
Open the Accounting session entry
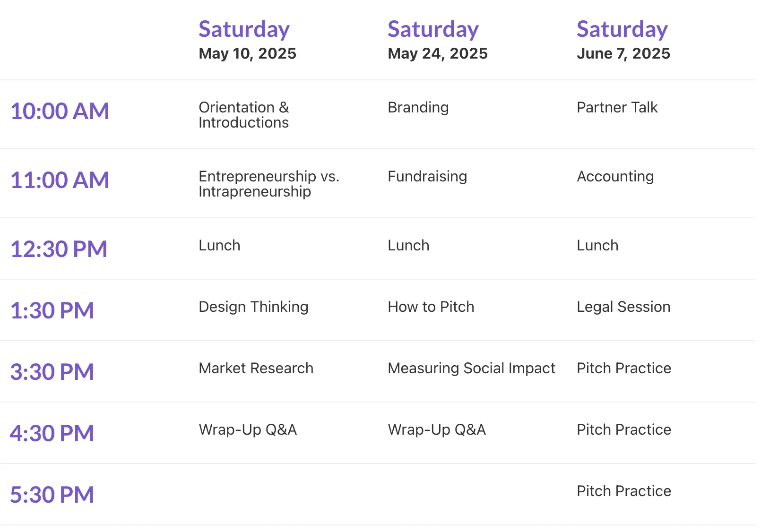tap(615, 177)
